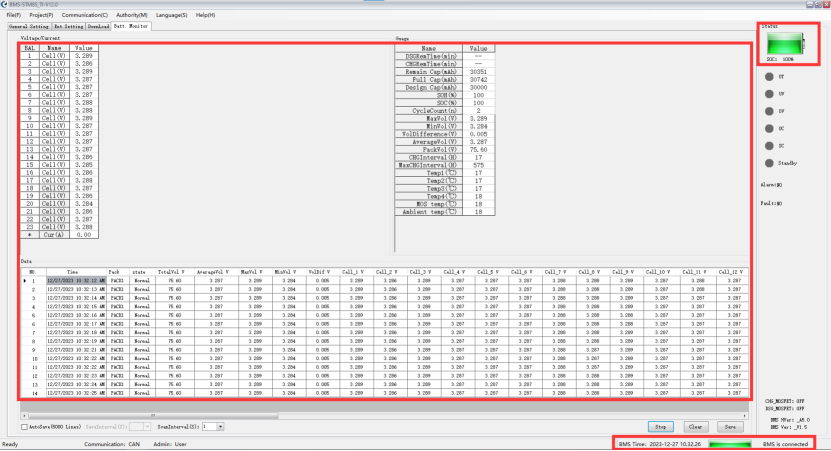Click the SC status indicator light
Screen dimensions: 831x451
tap(767, 145)
